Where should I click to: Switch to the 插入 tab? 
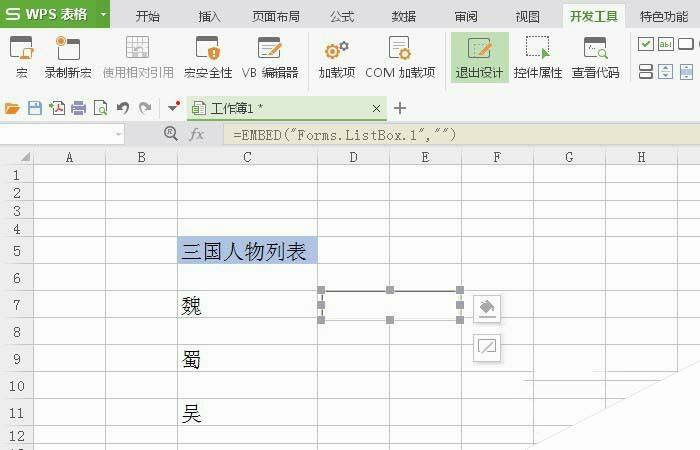209,16
